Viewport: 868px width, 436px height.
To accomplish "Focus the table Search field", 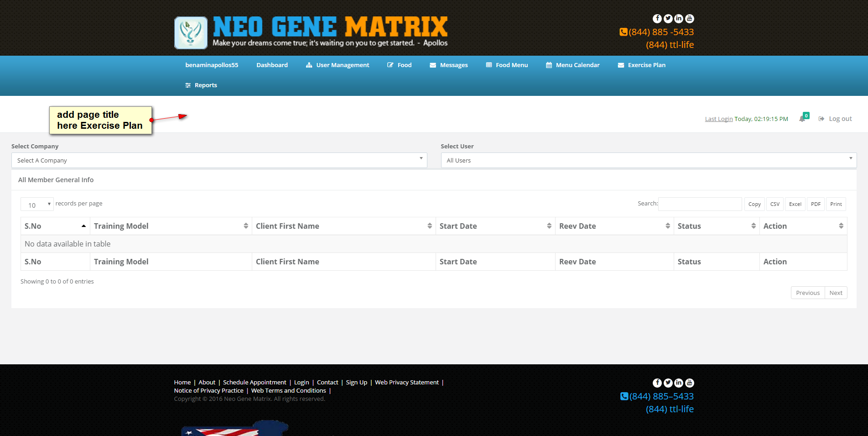I will 700,204.
